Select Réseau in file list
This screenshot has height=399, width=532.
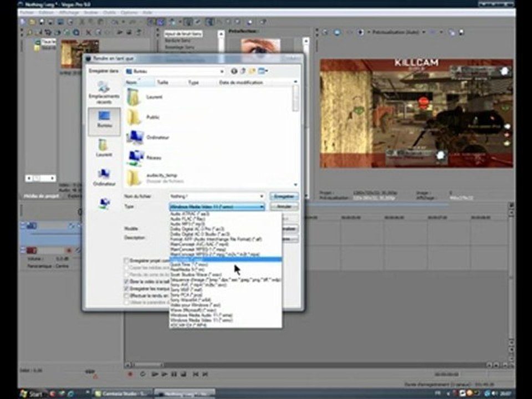point(144,157)
